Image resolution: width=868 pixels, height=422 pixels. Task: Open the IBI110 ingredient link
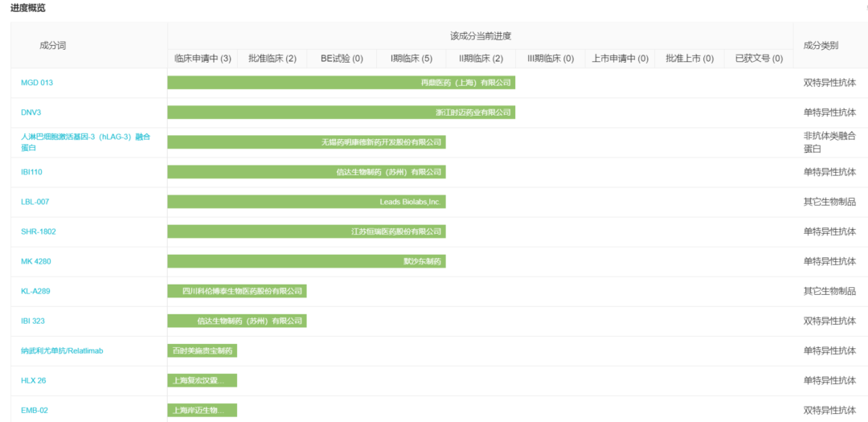tap(31, 172)
